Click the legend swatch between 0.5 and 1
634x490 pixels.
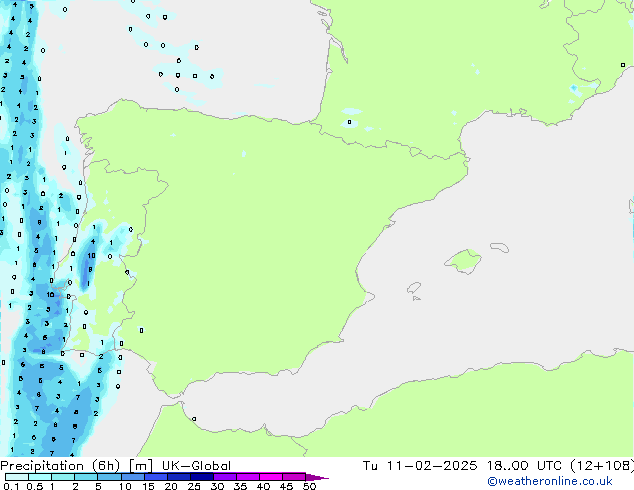coord(40,477)
